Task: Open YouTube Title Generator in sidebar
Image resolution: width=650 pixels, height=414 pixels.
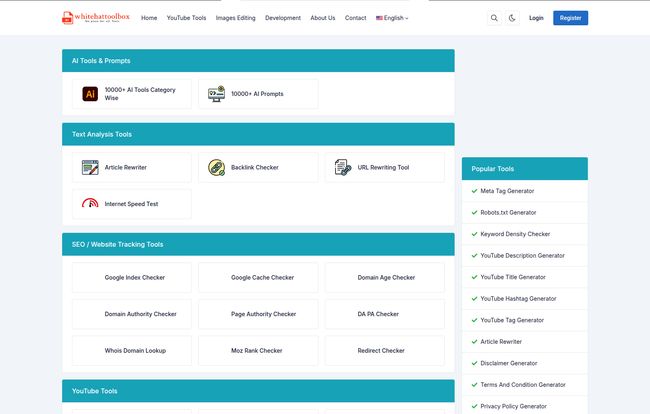Action: pos(513,277)
